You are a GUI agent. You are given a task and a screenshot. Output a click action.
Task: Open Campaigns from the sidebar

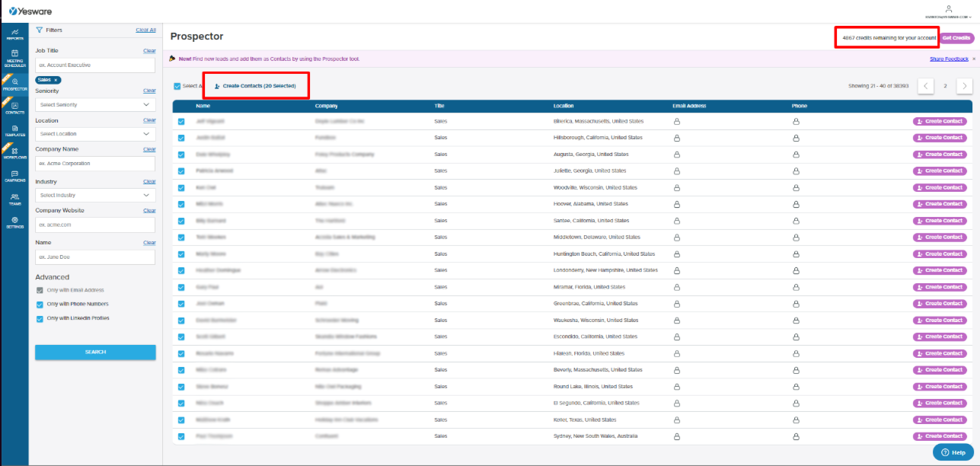click(x=14, y=177)
